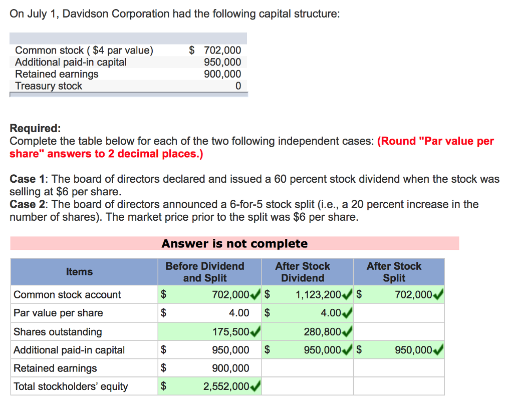Click the checkmark next to 280,800 shares
Image resolution: width=513 pixels, height=420 pixels.
(346, 331)
